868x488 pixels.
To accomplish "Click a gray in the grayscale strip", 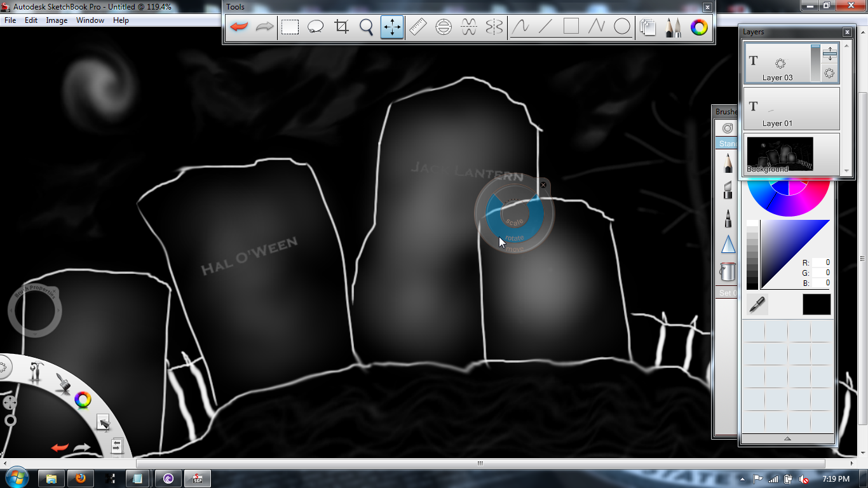I will click(x=752, y=255).
